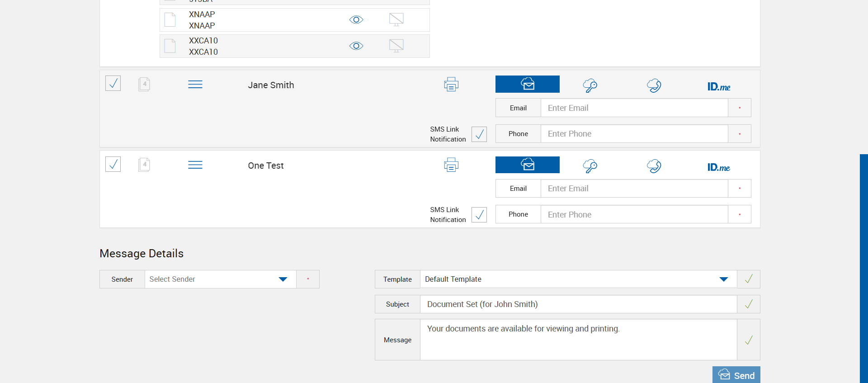Choose key access icon for Jane Smith
Screen dimensions: 868x383
[x=590, y=85]
